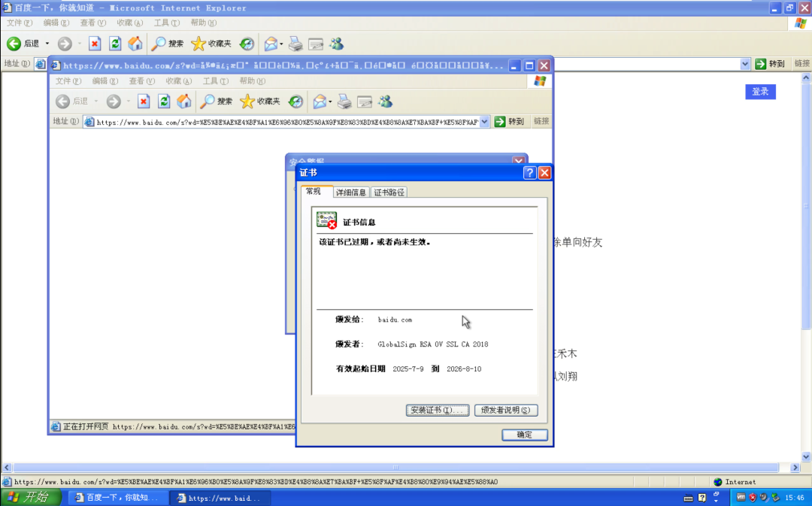Click inner IE window address URL field
This screenshot has height=506, width=812.
pyautogui.click(x=287, y=123)
